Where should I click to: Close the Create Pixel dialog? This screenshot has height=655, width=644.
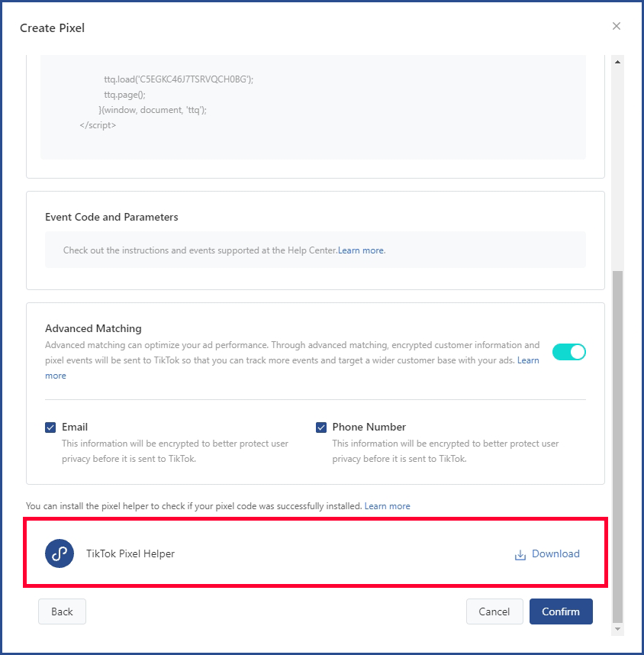click(617, 27)
